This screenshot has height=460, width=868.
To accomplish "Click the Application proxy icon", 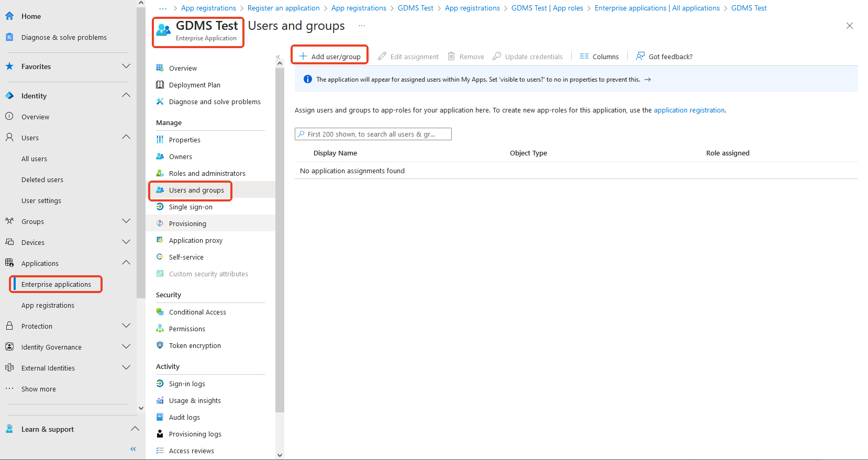I will (160, 240).
